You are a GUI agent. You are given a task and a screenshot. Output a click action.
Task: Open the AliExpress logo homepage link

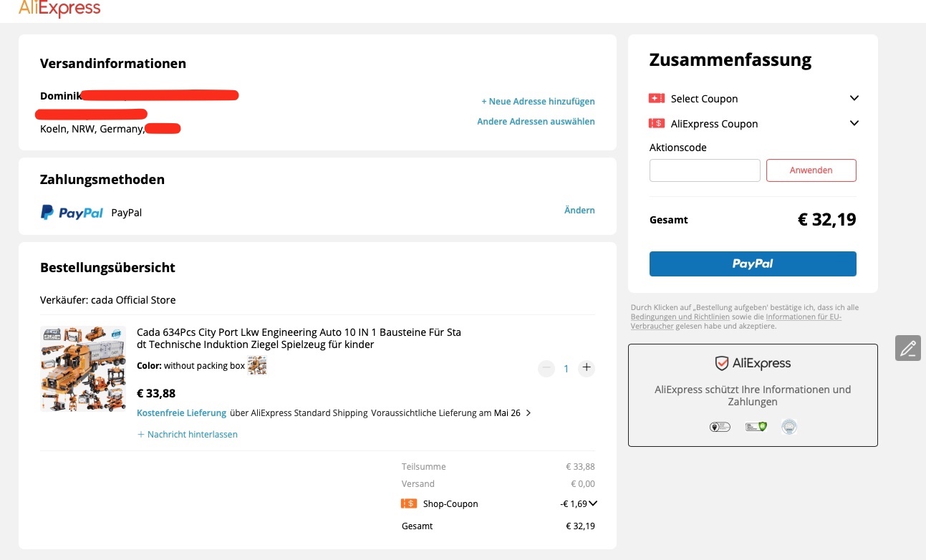click(x=59, y=9)
